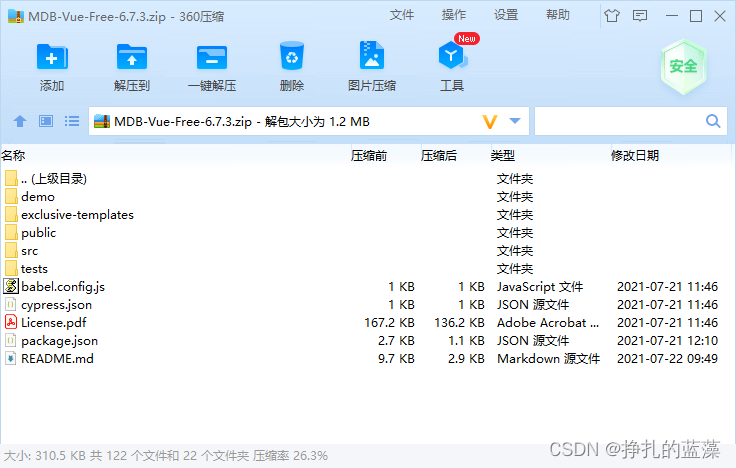Select the tests folder
The width and height of the screenshot is (736, 468).
point(366,269)
